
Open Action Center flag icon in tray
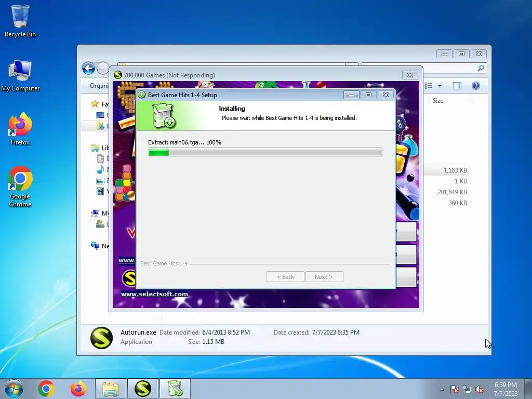point(455,390)
